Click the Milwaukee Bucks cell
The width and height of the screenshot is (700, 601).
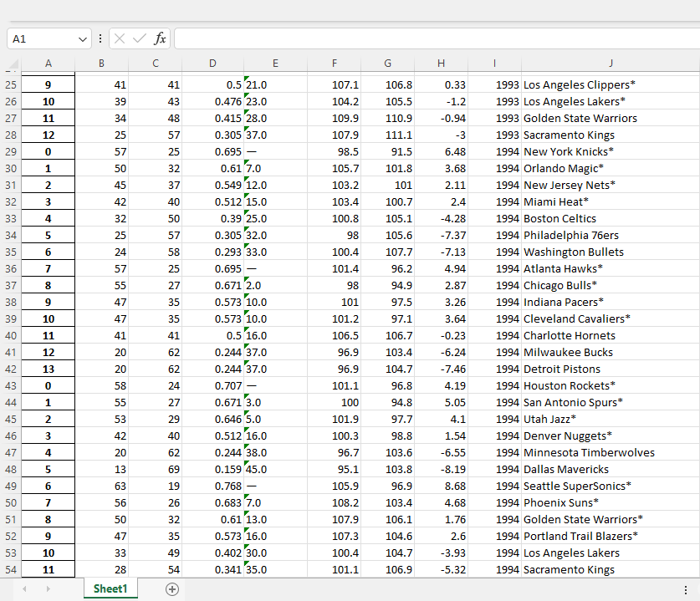pyautogui.click(x=611, y=353)
